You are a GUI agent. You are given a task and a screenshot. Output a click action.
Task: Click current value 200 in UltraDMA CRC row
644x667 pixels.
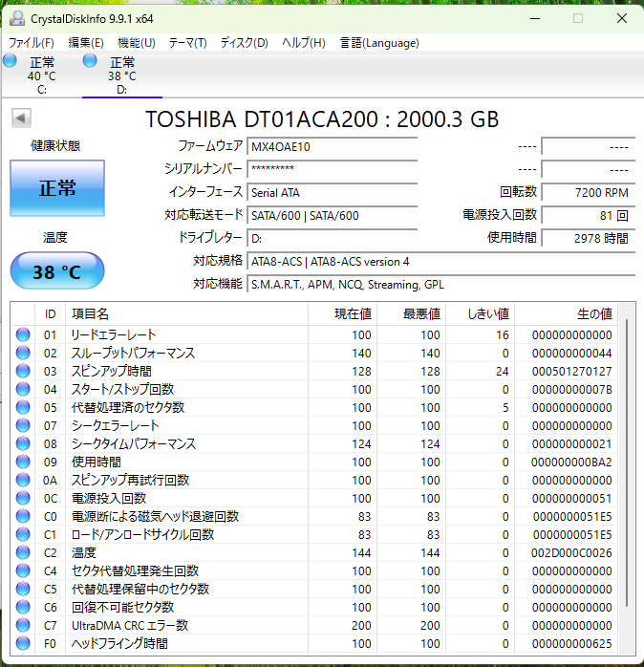point(361,625)
